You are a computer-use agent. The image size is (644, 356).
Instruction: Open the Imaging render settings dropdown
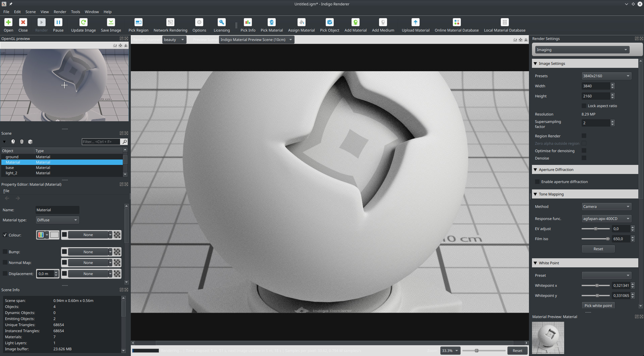582,50
